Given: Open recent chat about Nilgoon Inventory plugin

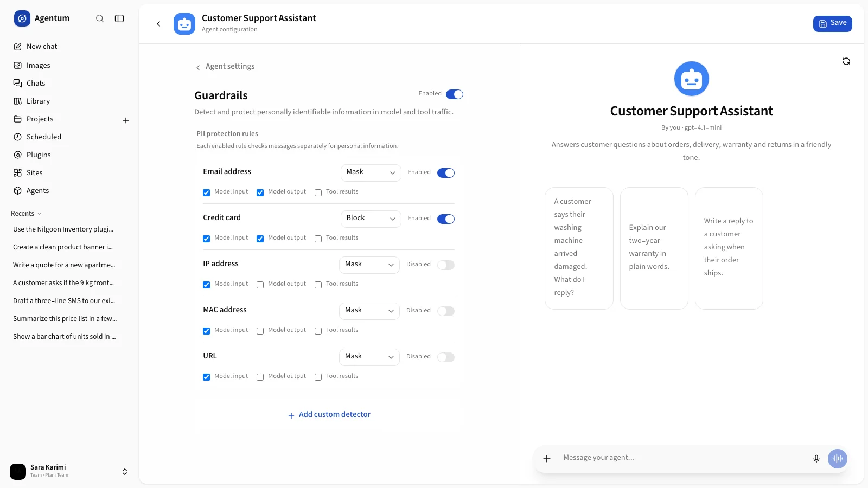Looking at the screenshot, I should 63,229.
